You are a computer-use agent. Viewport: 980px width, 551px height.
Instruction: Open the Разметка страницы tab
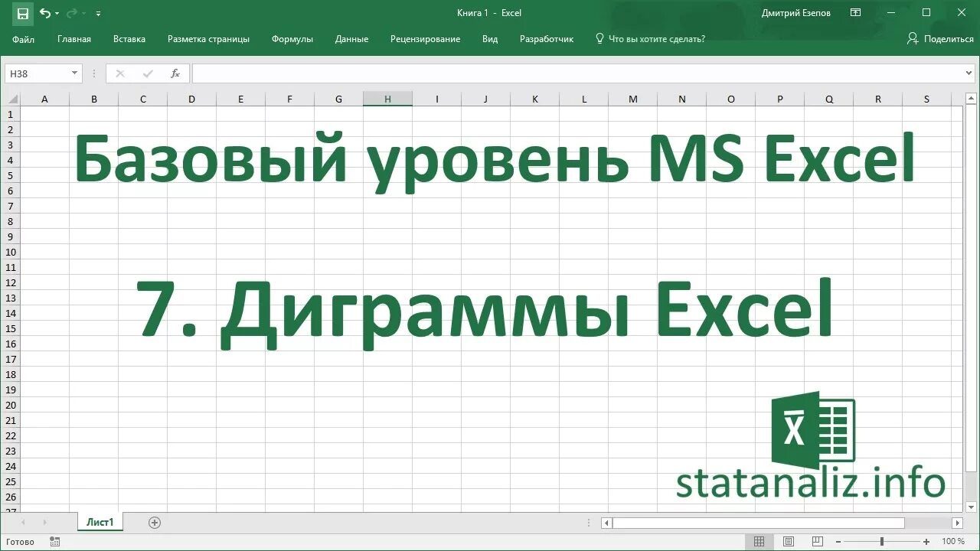(x=208, y=39)
